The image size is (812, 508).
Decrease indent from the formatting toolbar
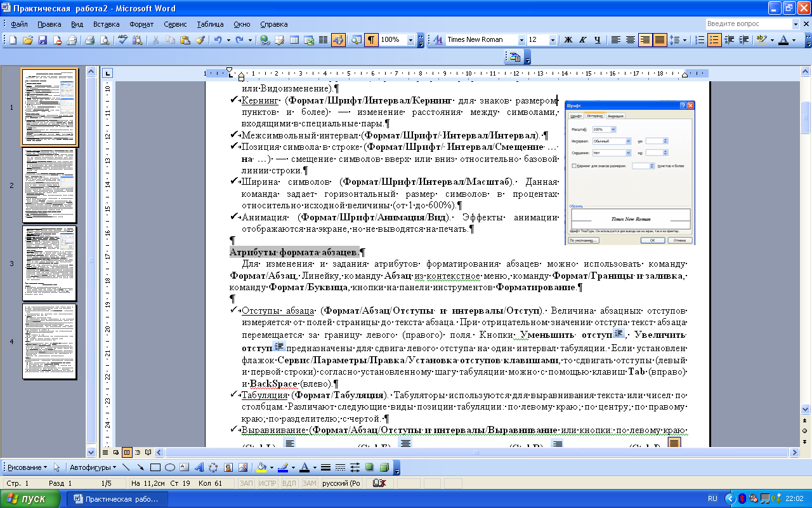coord(729,39)
